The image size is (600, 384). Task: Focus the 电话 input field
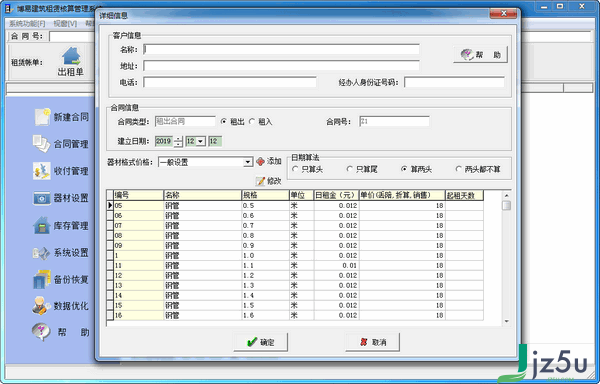point(230,82)
